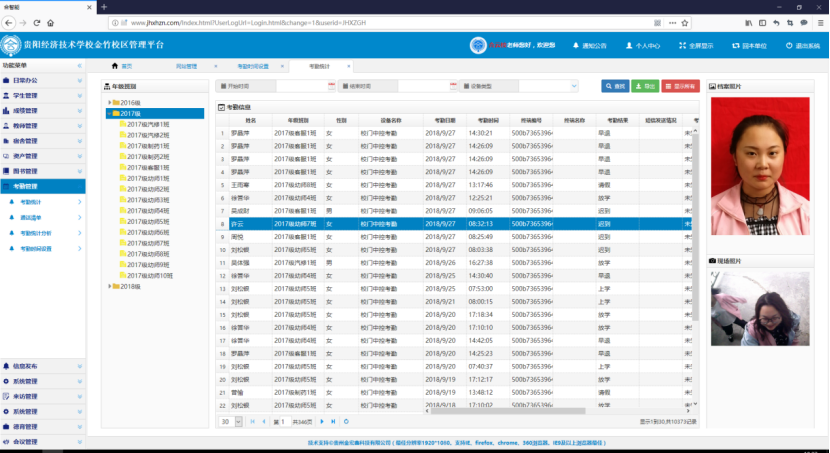Open 考勤统计 submenu item
The image size is (830, 453).
pos(42,202)
